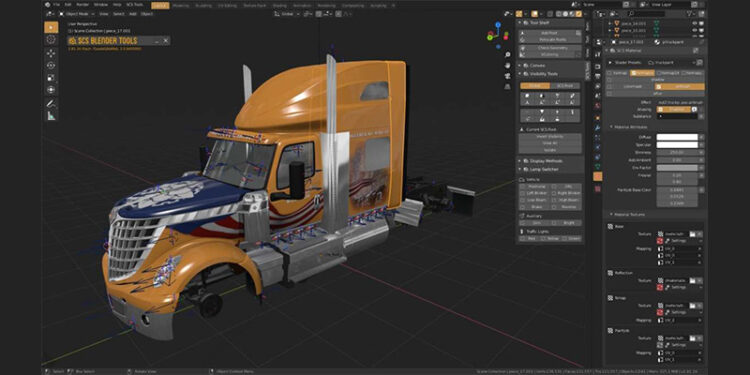Activate the Rotate tool
Viewport: 750px width, 375px height.
[x=51, y=65]
